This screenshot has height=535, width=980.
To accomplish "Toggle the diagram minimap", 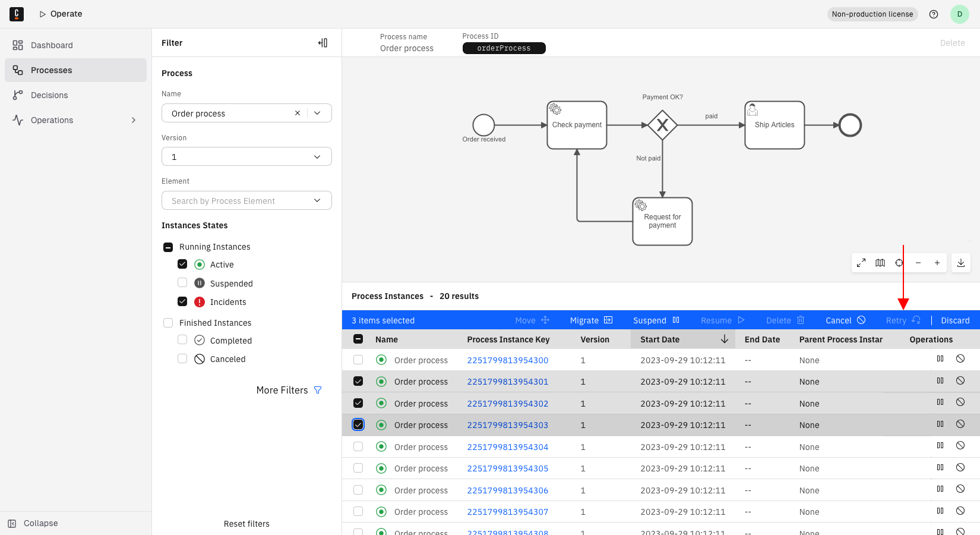I will point(880,263).
